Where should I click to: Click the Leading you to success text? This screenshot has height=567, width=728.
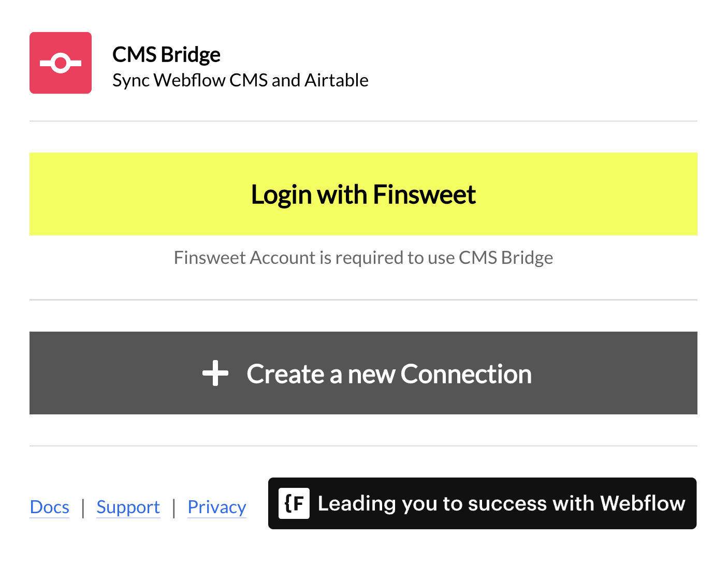pyautogui.click(x=432, y=503)
